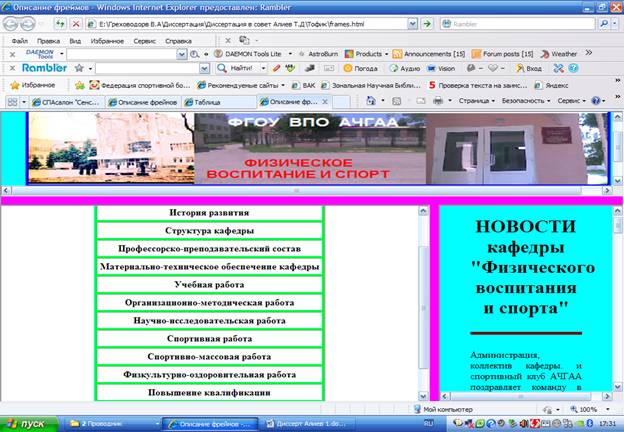Screen dimensions: 624x432
Task: Open the Избранное menu in menu bar
Action: [107, 41]
